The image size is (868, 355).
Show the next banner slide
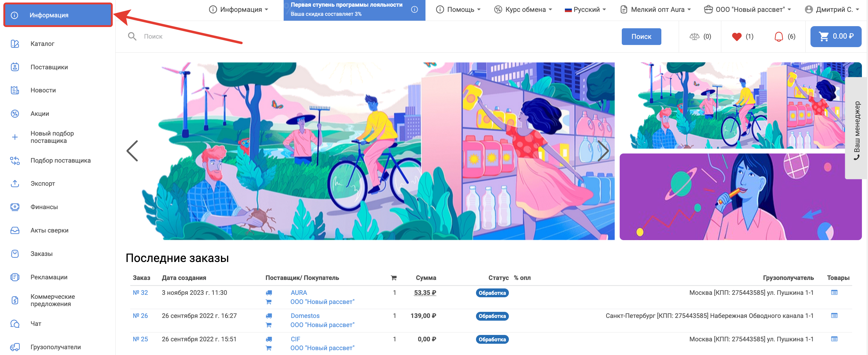coord(603,151)
